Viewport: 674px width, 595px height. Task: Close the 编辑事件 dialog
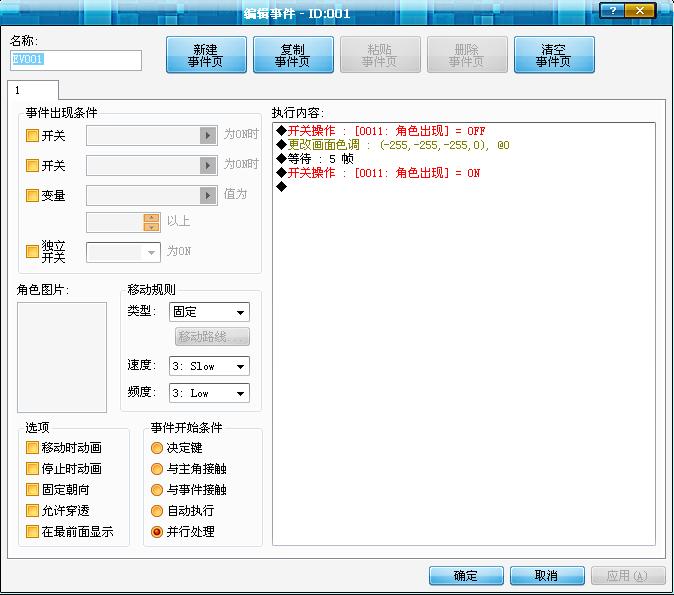tap(640, 11)
